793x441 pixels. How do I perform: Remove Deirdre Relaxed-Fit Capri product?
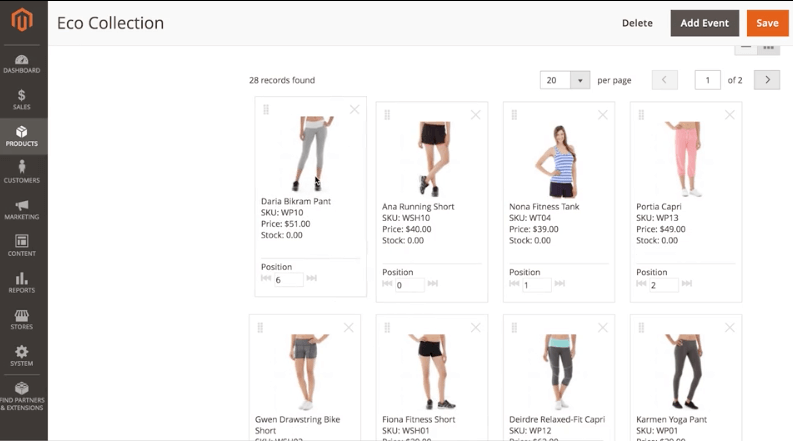[603, 328]
